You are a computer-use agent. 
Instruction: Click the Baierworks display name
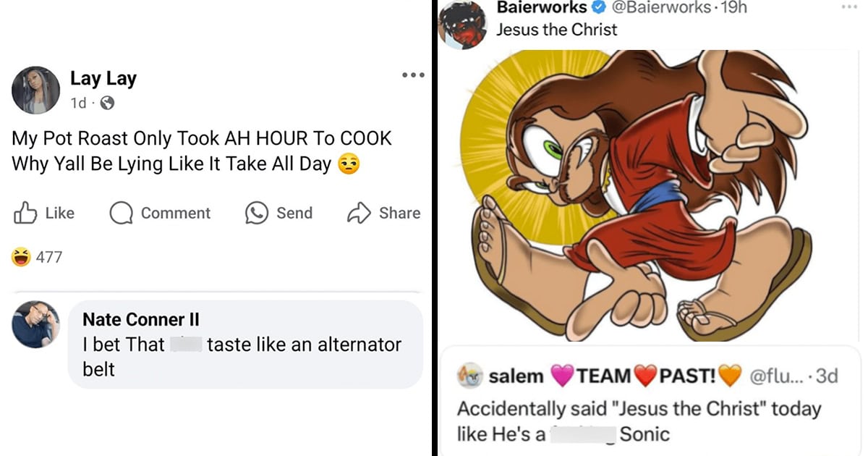coord(542,8)
